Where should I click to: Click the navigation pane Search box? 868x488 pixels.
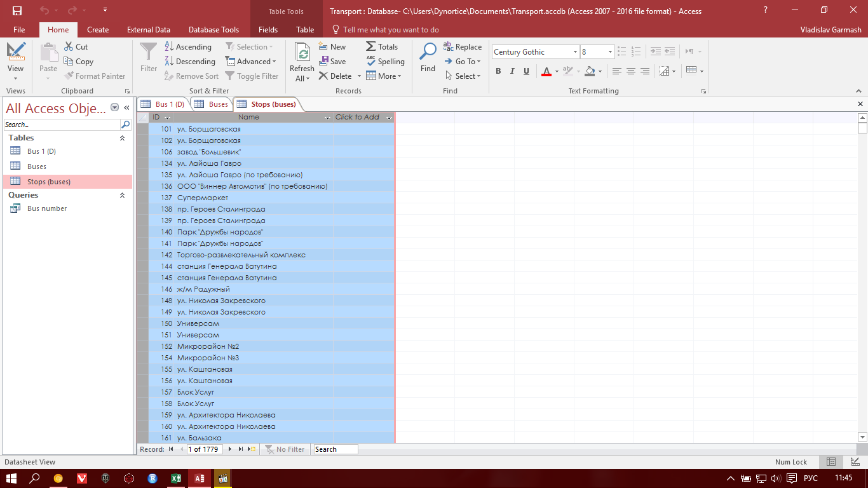click(62, 125)
